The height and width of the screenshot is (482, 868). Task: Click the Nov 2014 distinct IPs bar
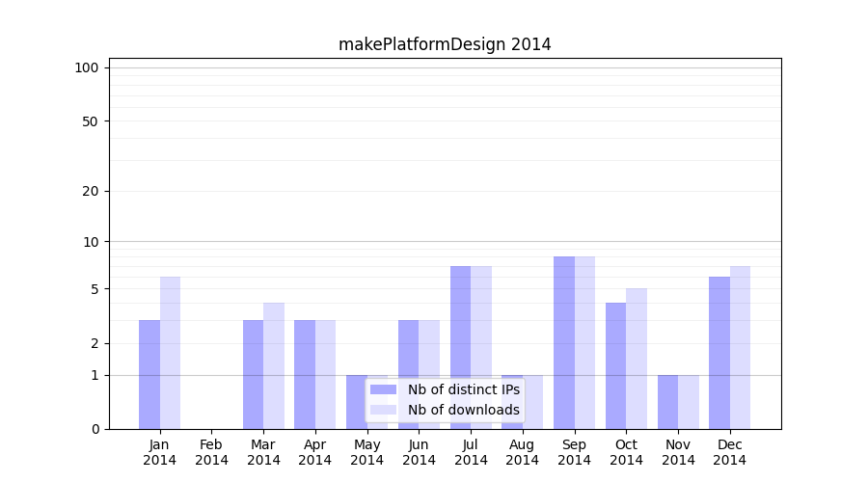pos(667,402)
